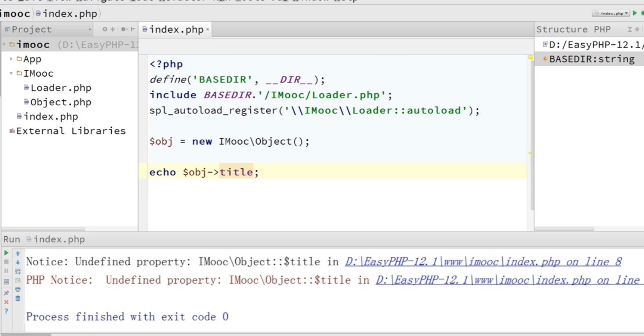Run index.php from the top toolbar
This screenshot has width=644, height=336.
coord(635,13)
